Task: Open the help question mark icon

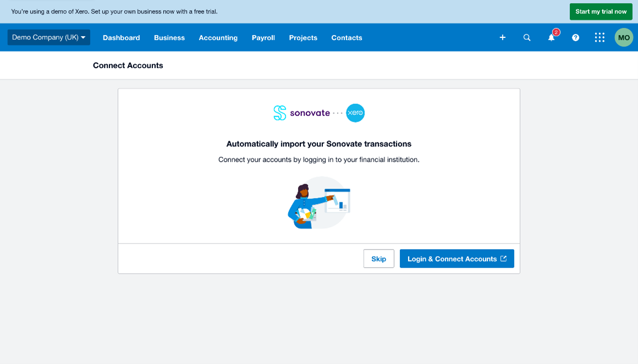Action: 575,37
